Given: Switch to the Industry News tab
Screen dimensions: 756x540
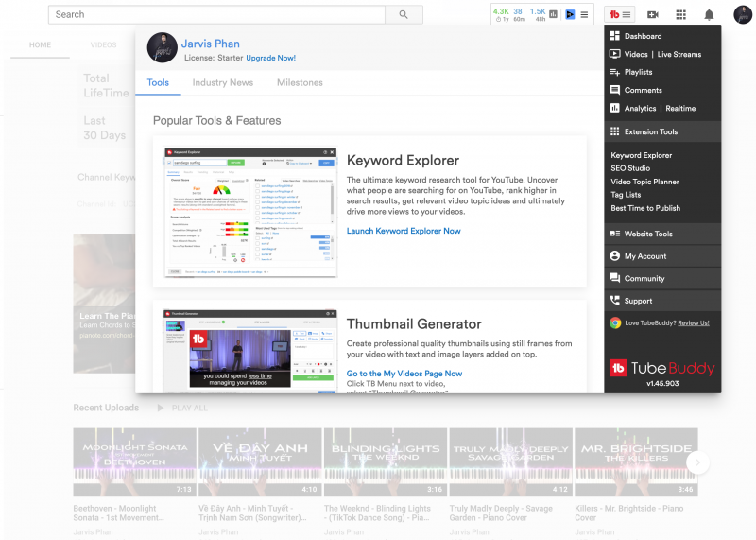Looking at the screenshot, I should (x=222, y=82).
